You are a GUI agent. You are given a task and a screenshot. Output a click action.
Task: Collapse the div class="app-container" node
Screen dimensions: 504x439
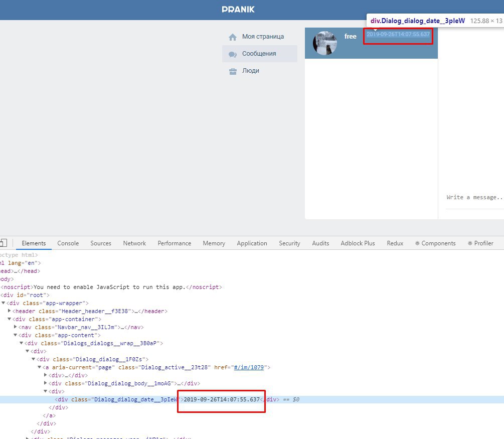10,319
